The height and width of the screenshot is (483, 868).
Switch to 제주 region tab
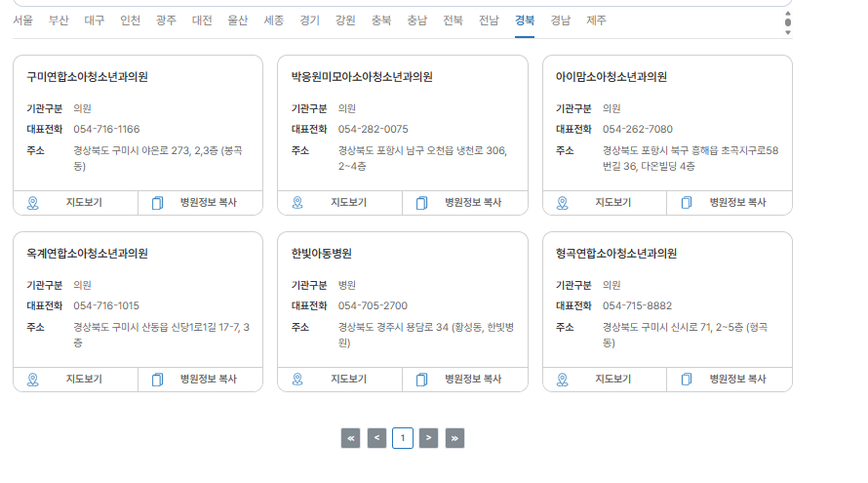tap(596, 20)
